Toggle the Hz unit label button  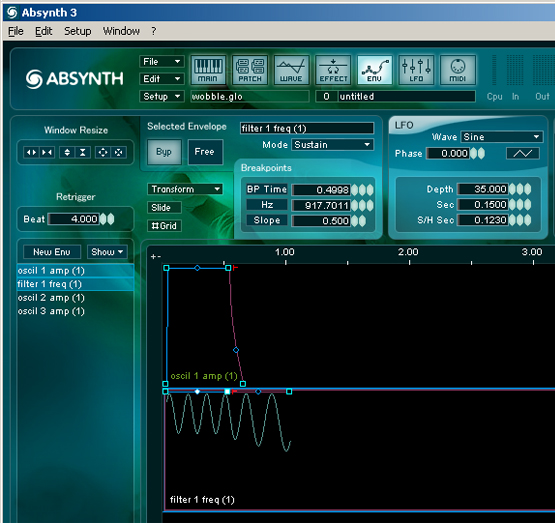[x=267, y=205]
